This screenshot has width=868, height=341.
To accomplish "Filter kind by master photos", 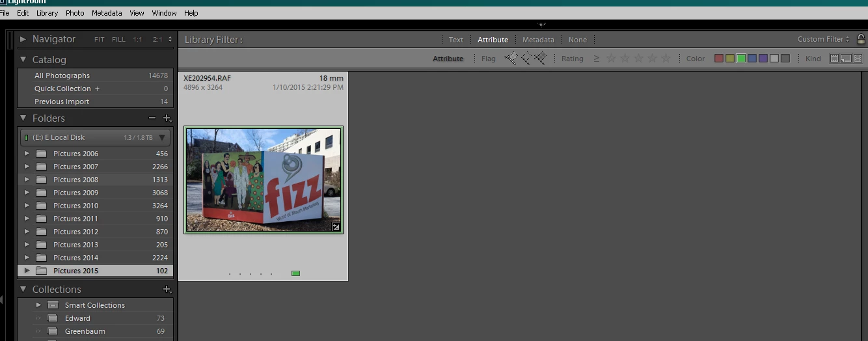I will coord(835,59).
